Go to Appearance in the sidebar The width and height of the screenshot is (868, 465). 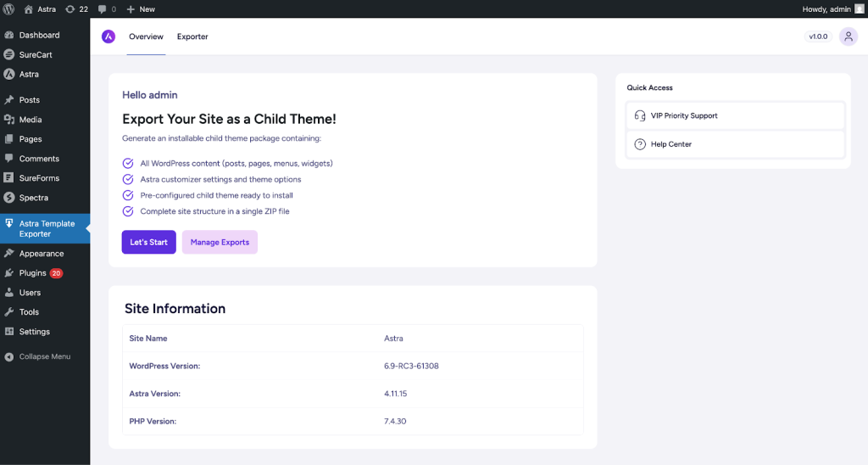(41, 254)
